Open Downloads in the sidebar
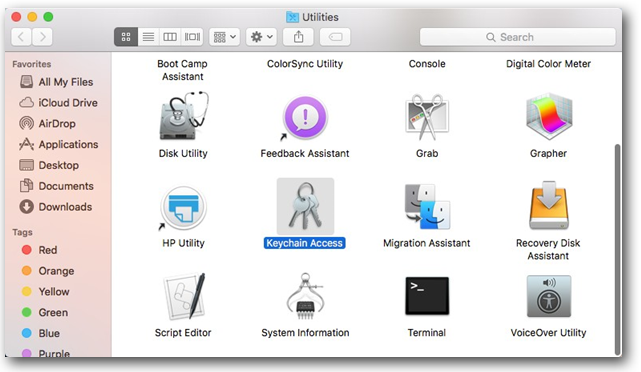Viewport: 641px width, 372px height. (57, 207)
